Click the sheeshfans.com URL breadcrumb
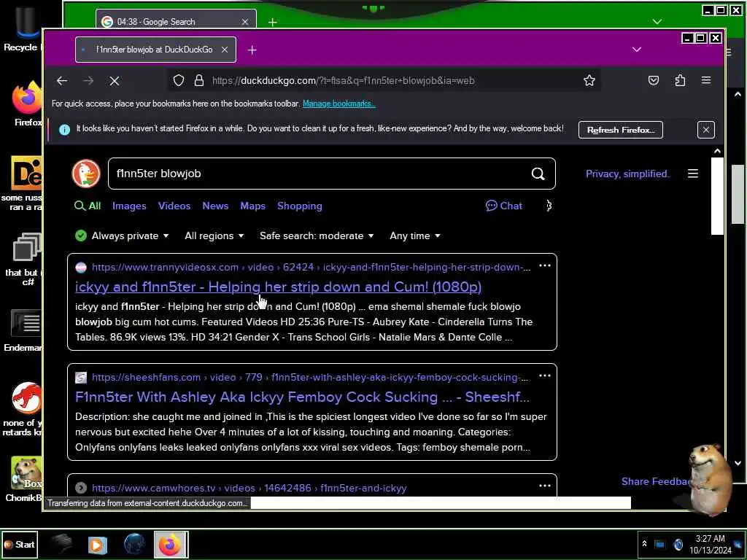Screen dimensions: 747x560 coord(309,377)
